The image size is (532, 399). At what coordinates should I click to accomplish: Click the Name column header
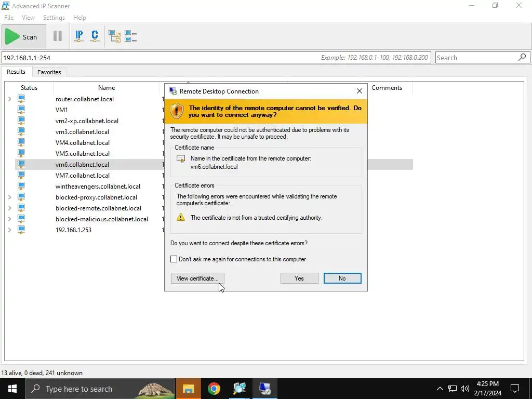[107, 87]
